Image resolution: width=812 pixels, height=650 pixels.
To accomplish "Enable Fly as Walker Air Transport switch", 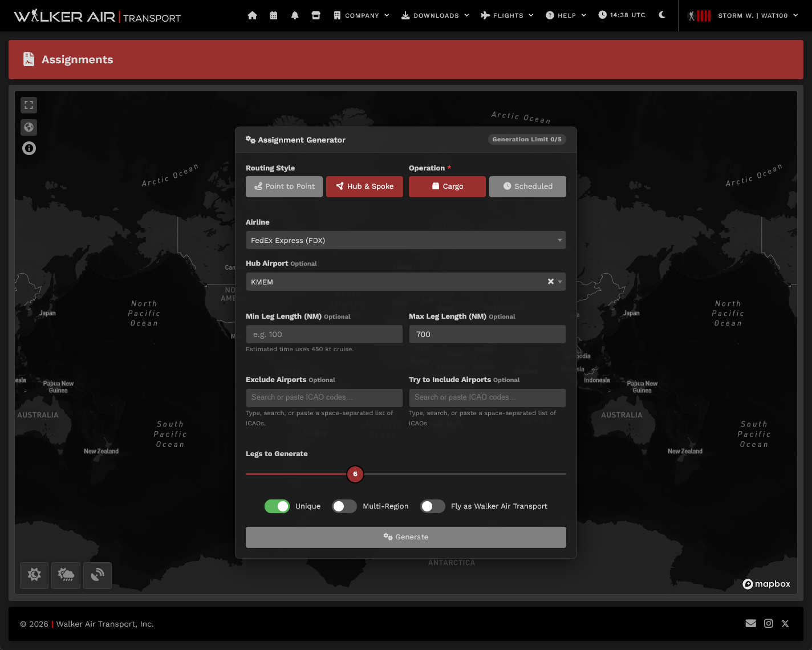I will [x=433, y=506].
